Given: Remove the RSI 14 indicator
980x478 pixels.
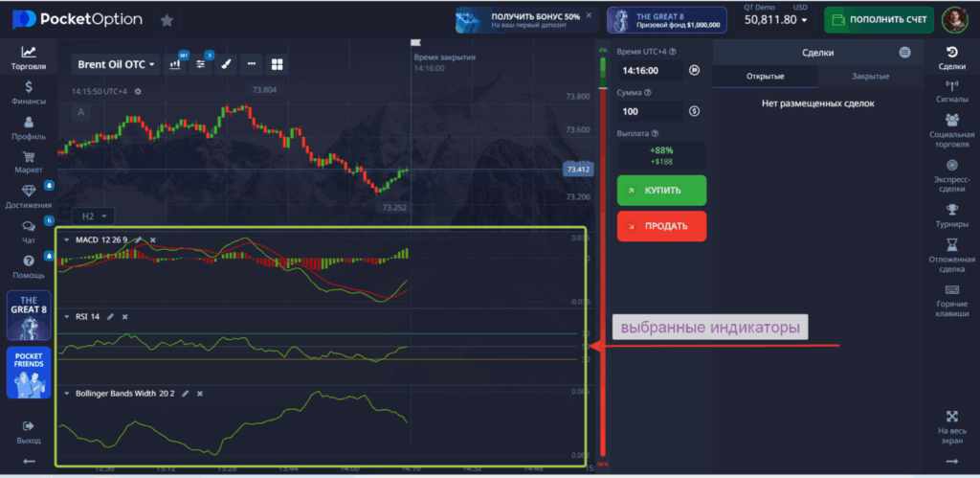Looking at the screenshot, I should click(x=125, y=316).
